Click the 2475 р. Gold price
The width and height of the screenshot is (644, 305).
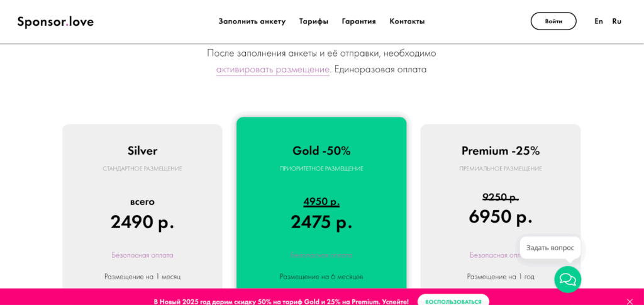tap(321, 222)
